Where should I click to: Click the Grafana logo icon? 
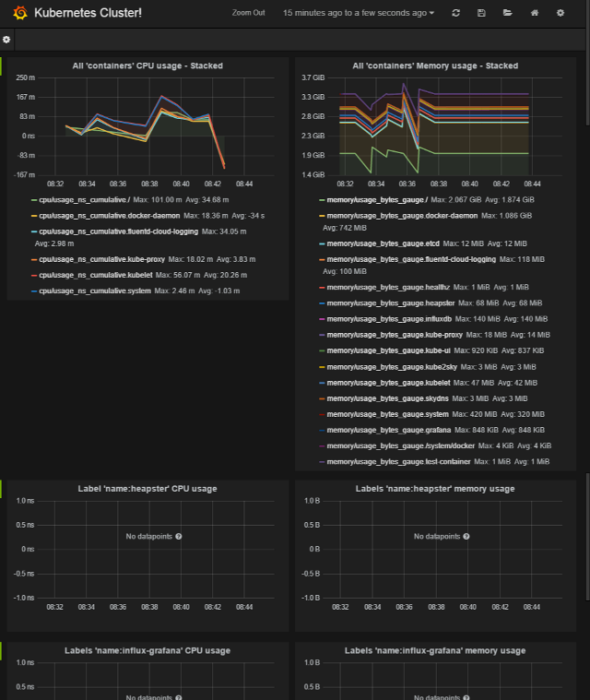(x=20, y=13)
